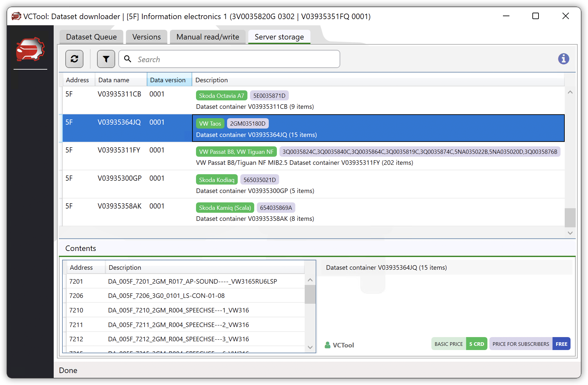The height and width of the screenshot is (385, 588).
Task: Open the filter funnel button
Action: click(106, 59)
